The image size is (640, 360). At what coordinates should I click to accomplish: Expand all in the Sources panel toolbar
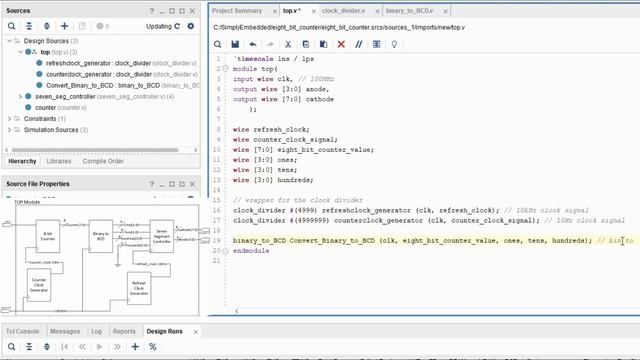coord(47,26)
